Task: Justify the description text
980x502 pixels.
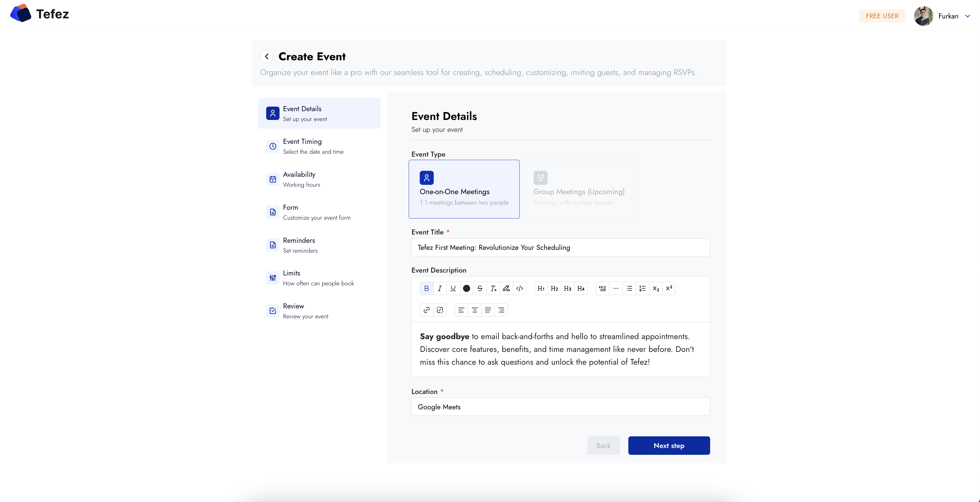Action: (x=488, y=310)
